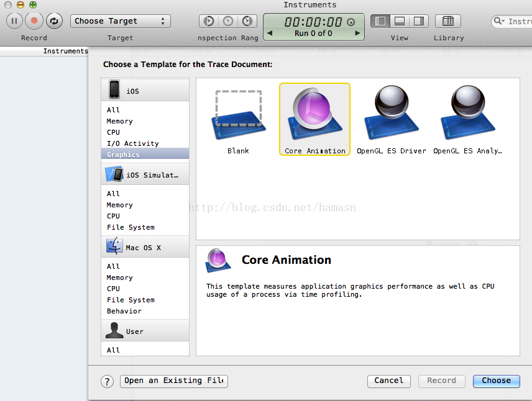The width and height of the screenshot is (532, 401).
Task: Open the Library panel icon
Action: pyautogui.click(x=448, y=21)
